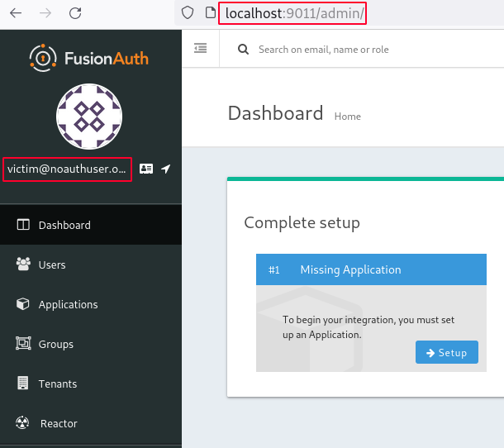Click the user avatar image
The height and width of the screenshot is (448, 504).
coord(89,117)
